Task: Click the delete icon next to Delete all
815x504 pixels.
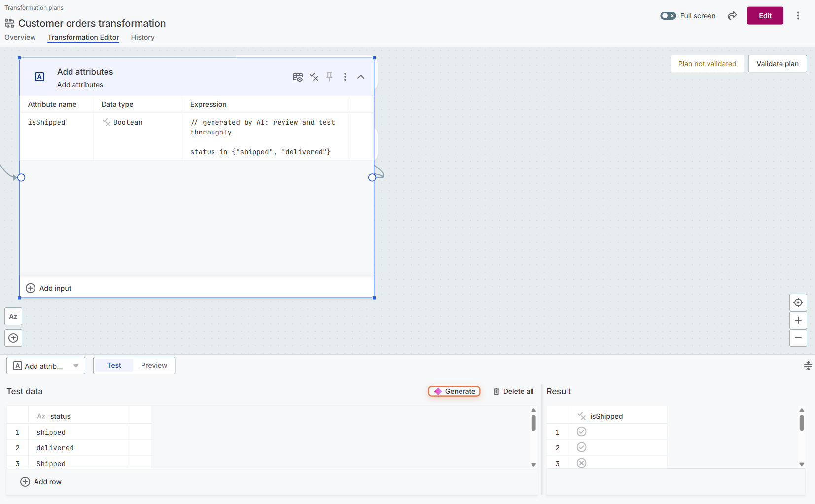Action: pyautogui.click(x=496, y=391)
